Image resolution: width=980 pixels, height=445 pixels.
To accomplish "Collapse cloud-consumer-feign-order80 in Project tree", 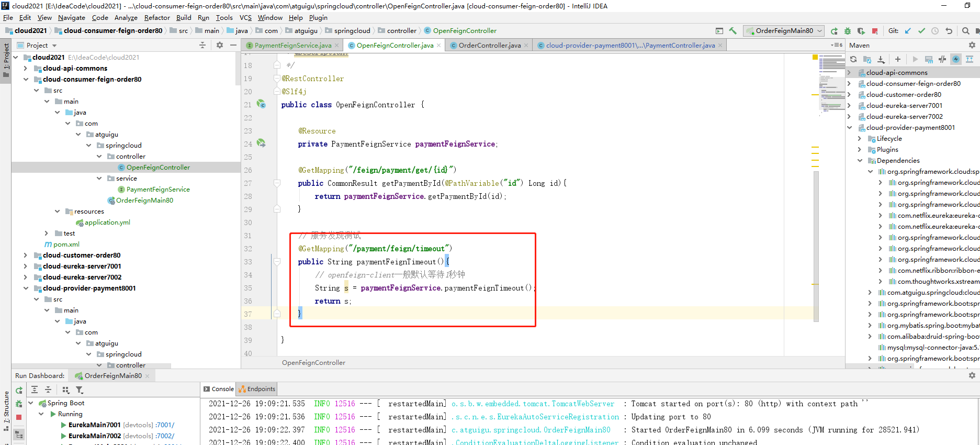I will [x=25, y=80].
